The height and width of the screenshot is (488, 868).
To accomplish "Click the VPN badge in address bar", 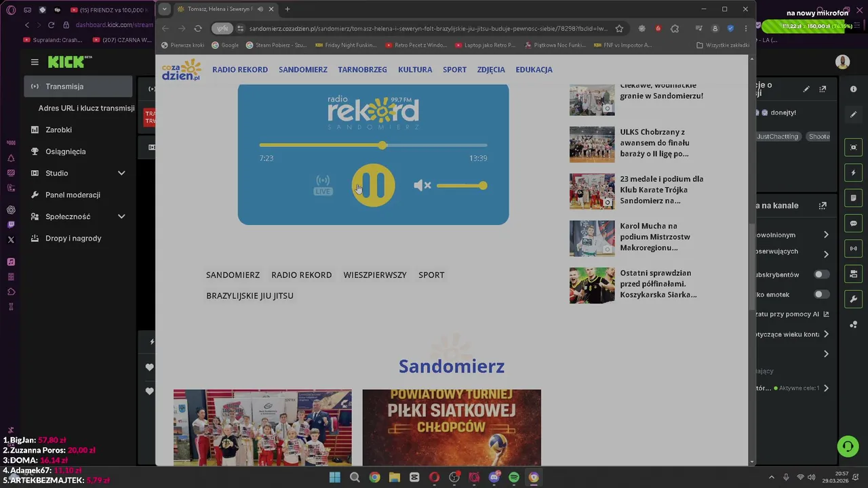I will pyautogui.click(x=222, y=28).
